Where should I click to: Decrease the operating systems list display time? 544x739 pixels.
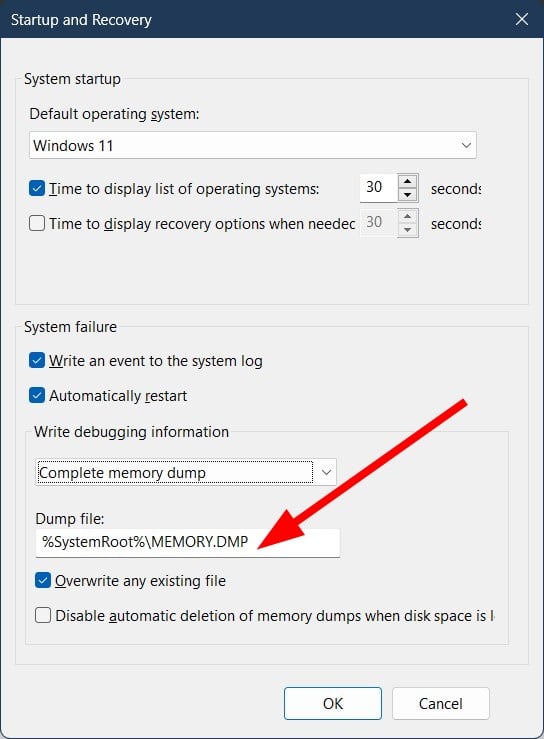[x=408, y=195]
